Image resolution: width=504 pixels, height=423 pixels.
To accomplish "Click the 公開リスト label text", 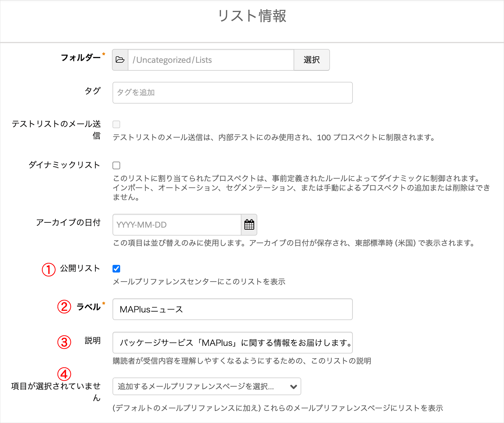I will coord(80,268).
